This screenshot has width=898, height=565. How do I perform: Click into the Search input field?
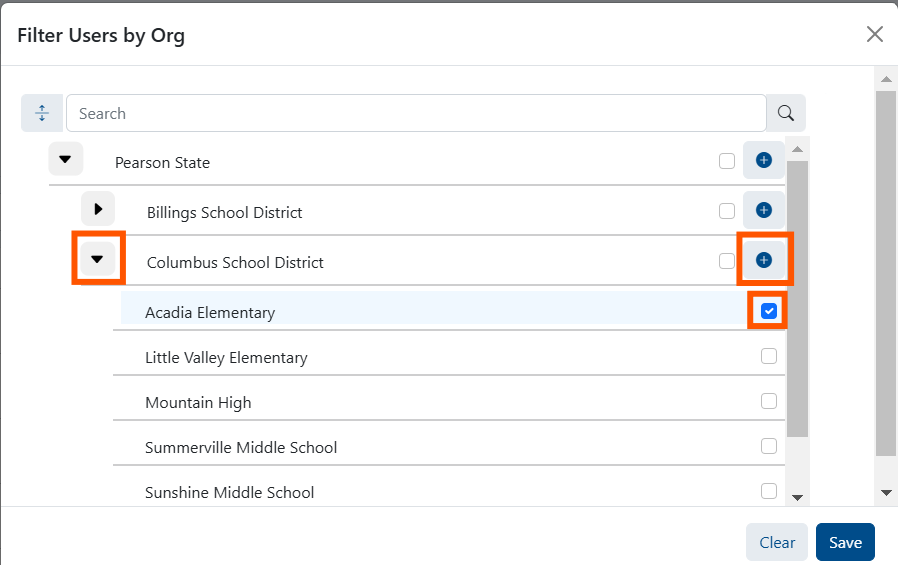pyautogui.click(x=415, y=114)
